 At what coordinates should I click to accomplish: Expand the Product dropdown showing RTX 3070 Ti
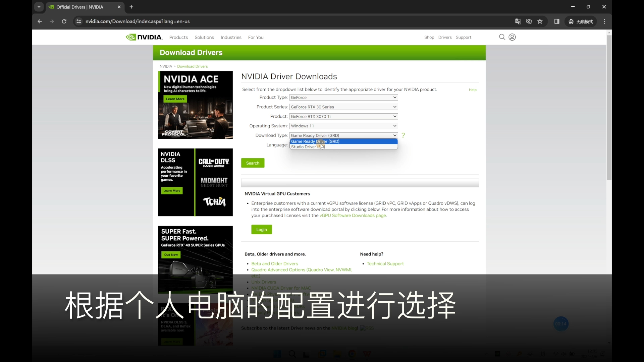(343, 116)
